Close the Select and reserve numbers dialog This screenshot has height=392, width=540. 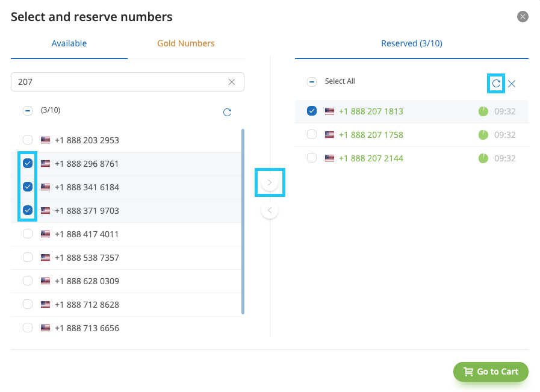[523, 16]
